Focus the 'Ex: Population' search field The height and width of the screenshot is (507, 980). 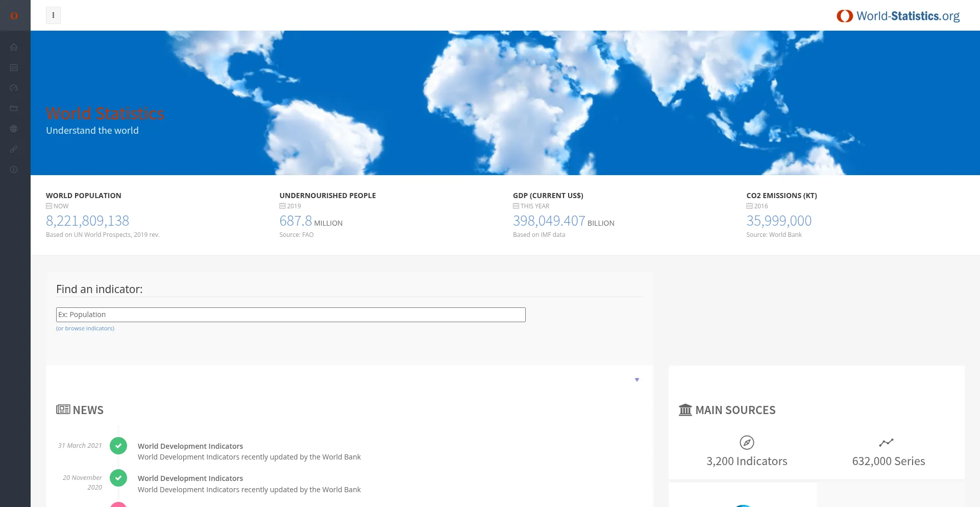pyautogui.click(x=290, y=315)
